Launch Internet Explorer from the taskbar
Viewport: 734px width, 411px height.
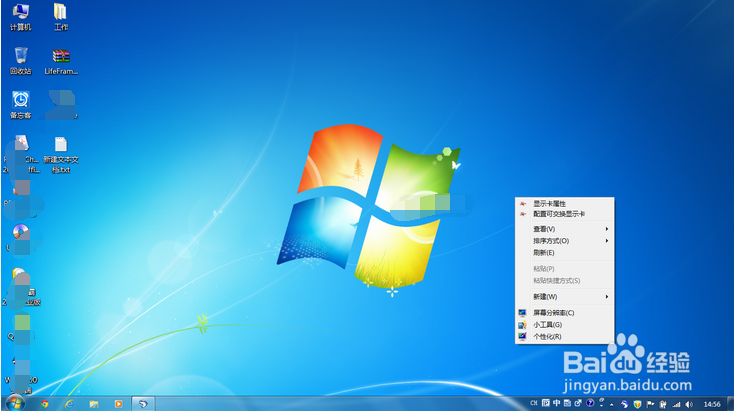tap(69, 404)
